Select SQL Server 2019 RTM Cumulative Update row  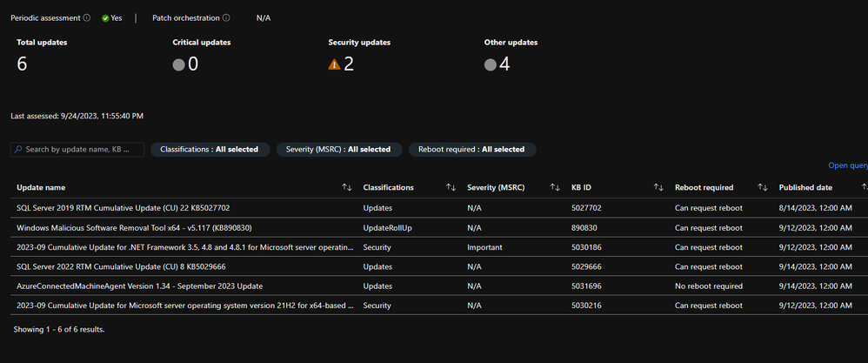pyautogui.click(x=439, y=208)
